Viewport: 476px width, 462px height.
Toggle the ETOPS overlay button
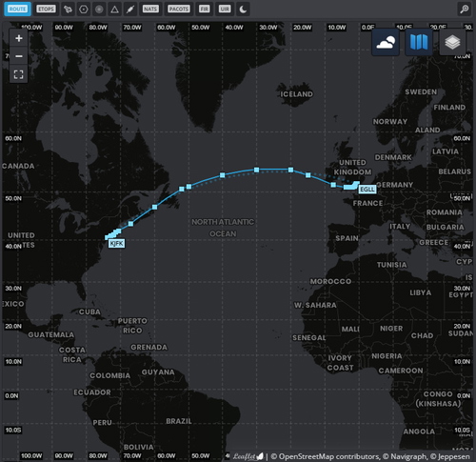point(46,9)
